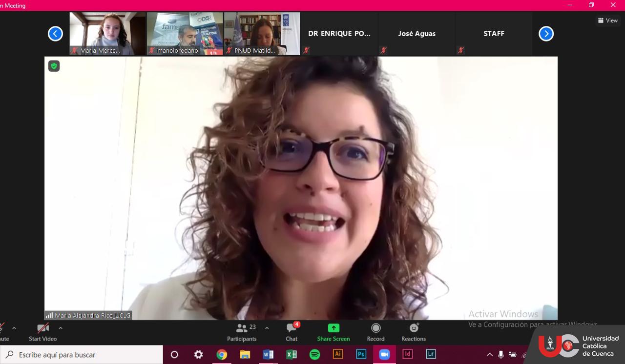Open the Reactions menu
Screen dimensions: 625x364
[x=414, y=332]
